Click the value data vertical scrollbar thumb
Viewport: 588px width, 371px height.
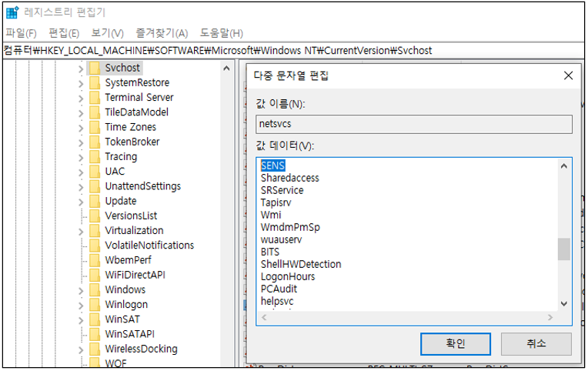click(x=564, y=249)
